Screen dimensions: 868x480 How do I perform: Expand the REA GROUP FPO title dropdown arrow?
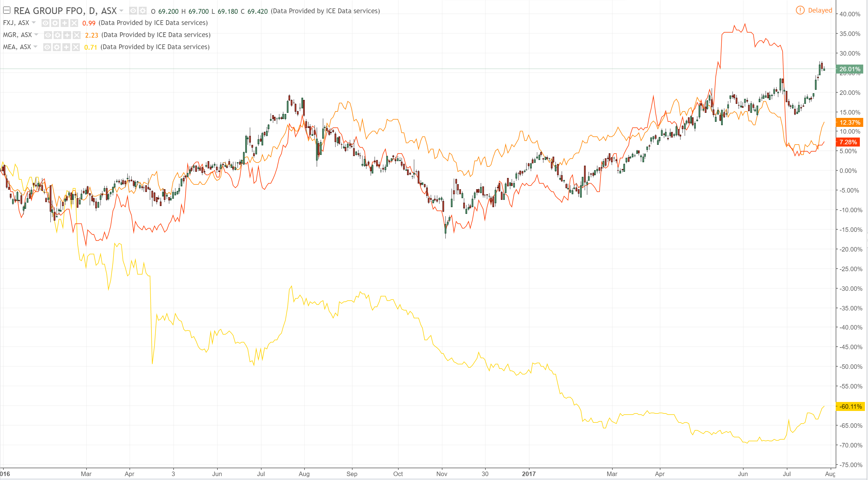click(x=121, y=11)
